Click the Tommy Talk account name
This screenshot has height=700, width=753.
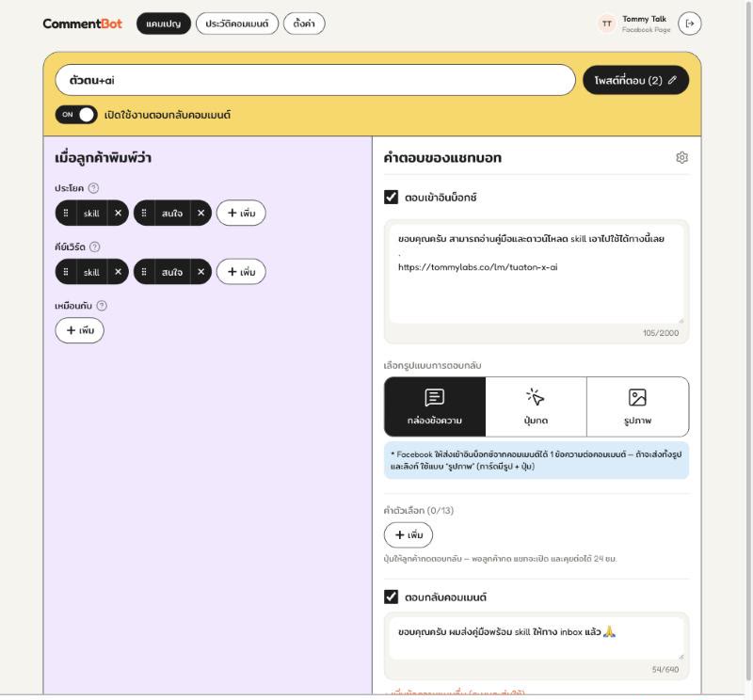click(x=645, y=19)
